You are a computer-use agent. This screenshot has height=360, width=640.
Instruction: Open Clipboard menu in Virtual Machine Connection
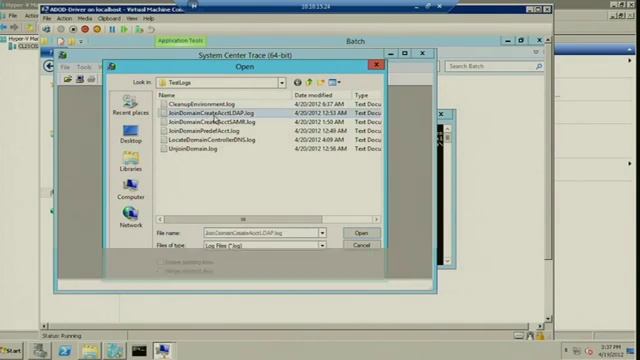tap(109, 19)
